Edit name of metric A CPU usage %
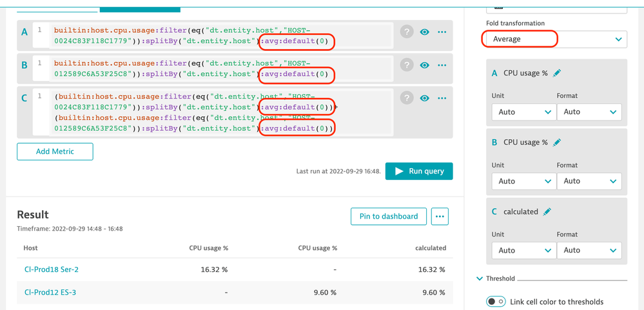Image resolution: width=644 pixels, height=310 pixels. tap(558, 73)
